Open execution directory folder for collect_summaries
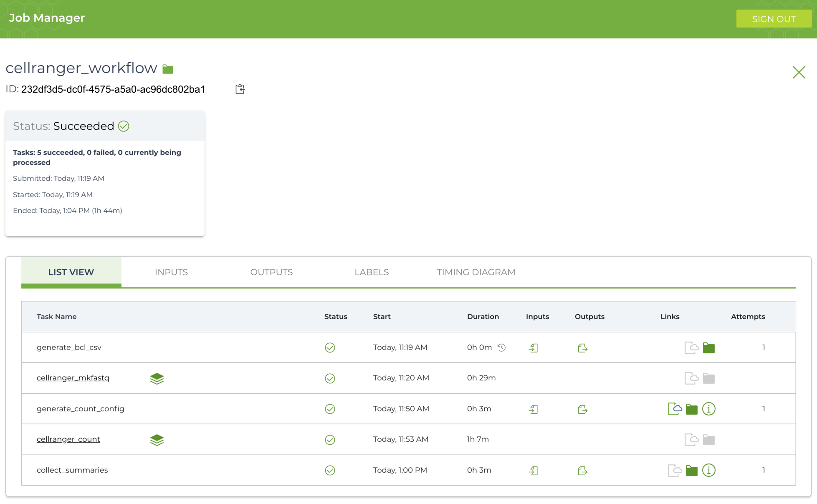817x504 pixels. pyautogui.click(x=691, y=471)
